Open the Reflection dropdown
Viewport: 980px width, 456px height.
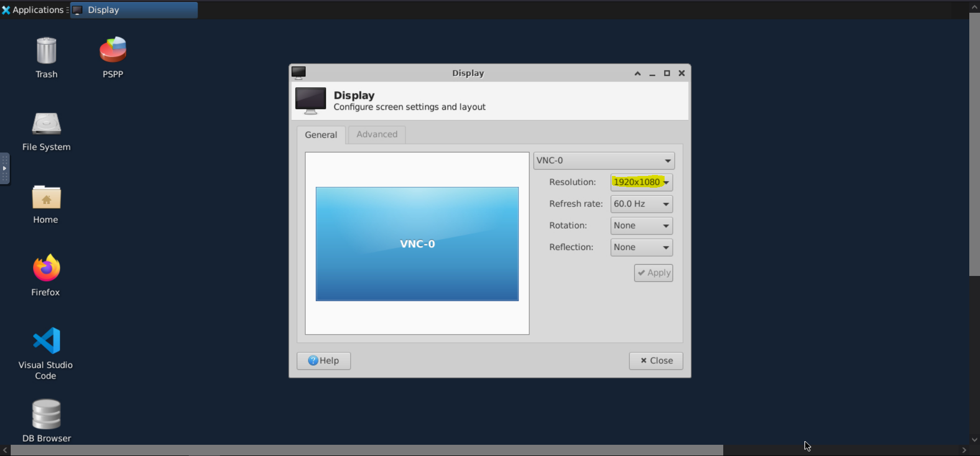[x=642, y=247]
